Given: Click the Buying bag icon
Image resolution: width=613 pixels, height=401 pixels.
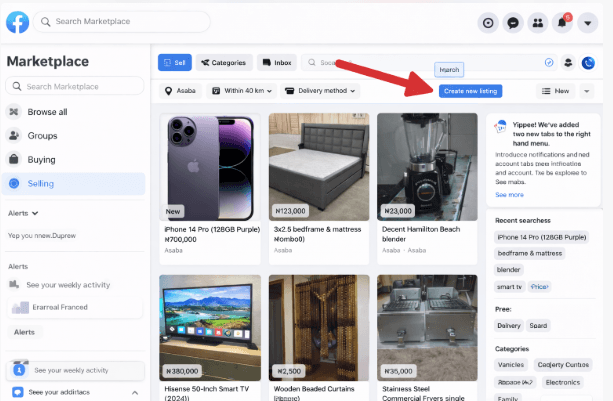Looking at the screenshot, I should (14, 159).
